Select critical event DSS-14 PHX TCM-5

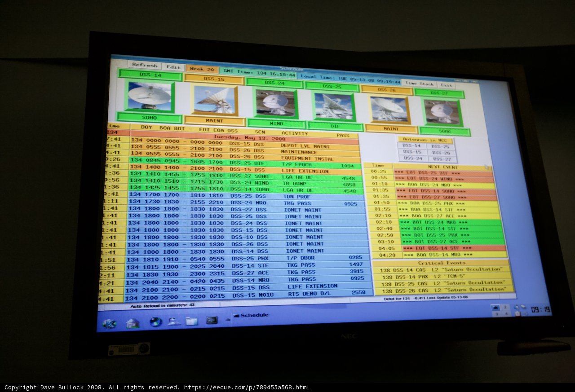point(442,277)
